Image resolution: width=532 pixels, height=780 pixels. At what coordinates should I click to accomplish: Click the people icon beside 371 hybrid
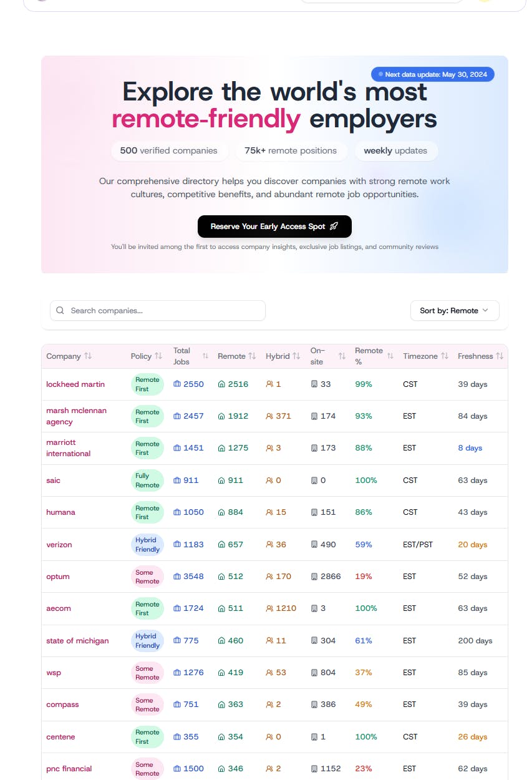(269, 416)
